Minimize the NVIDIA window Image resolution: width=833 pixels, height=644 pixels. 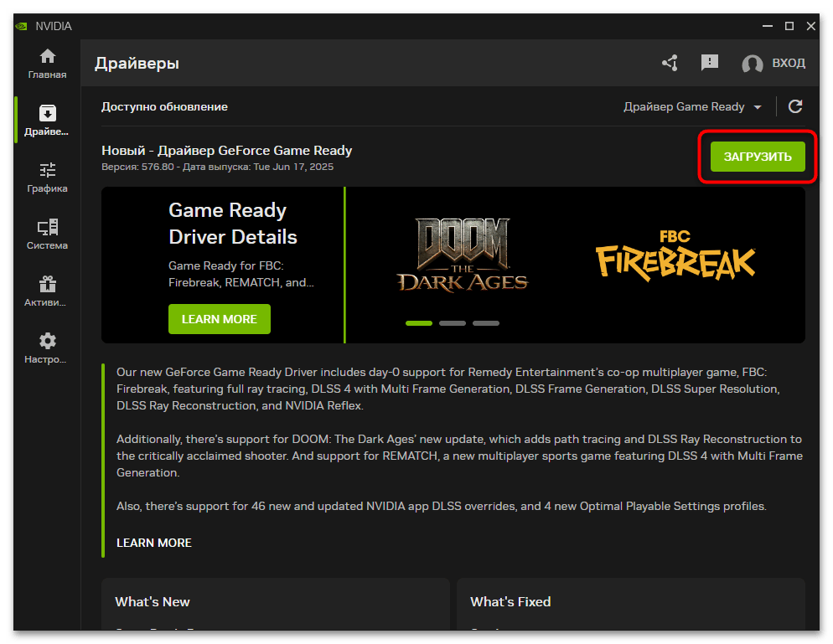tap(767, 26)
